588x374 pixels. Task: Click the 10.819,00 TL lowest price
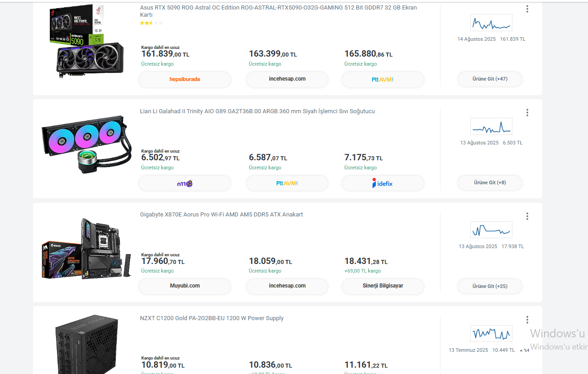point(163,365)
